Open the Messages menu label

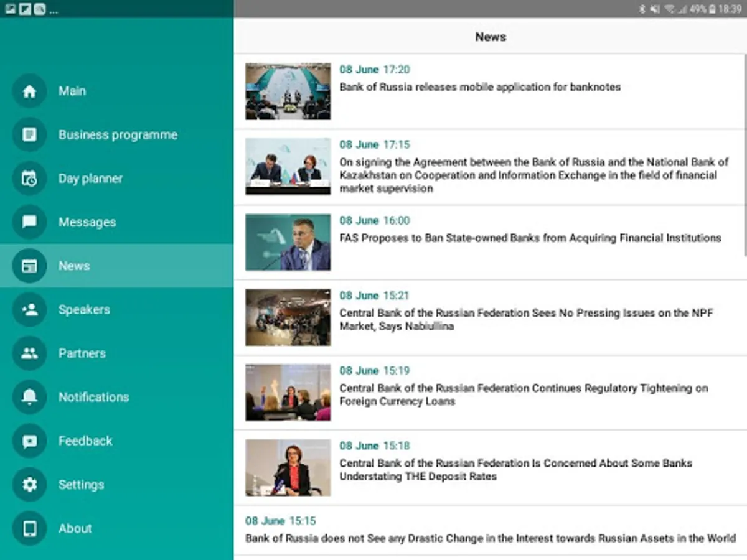(87, 222)
